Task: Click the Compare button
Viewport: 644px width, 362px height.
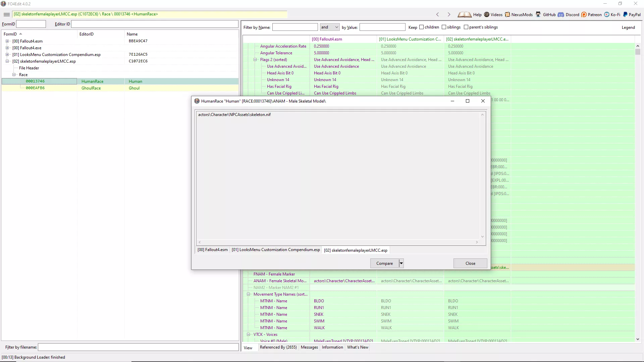Action: pyautogui.click(x=384, y=263)
